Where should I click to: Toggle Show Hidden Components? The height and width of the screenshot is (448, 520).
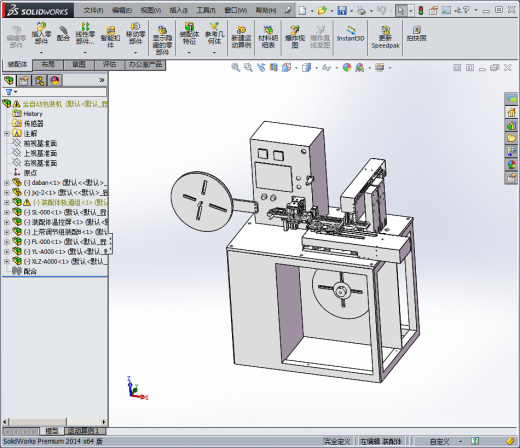coord(162,39)
